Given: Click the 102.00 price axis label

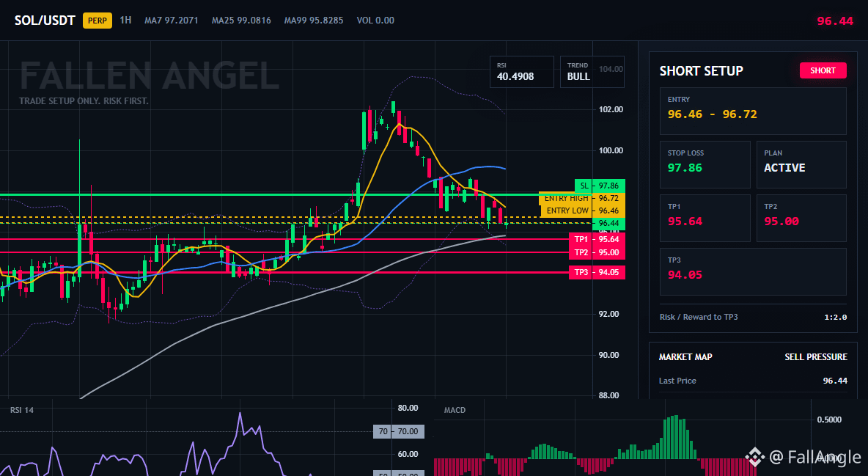Looking at the screenshot, I should (611, 110).
